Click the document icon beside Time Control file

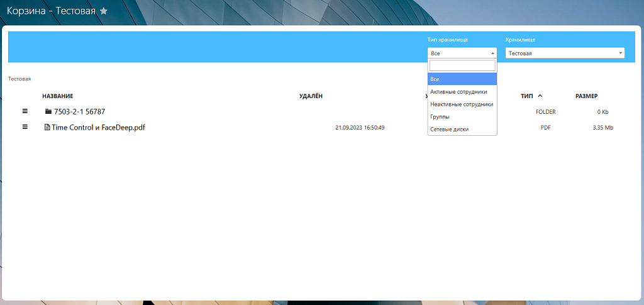pos(47,128)
